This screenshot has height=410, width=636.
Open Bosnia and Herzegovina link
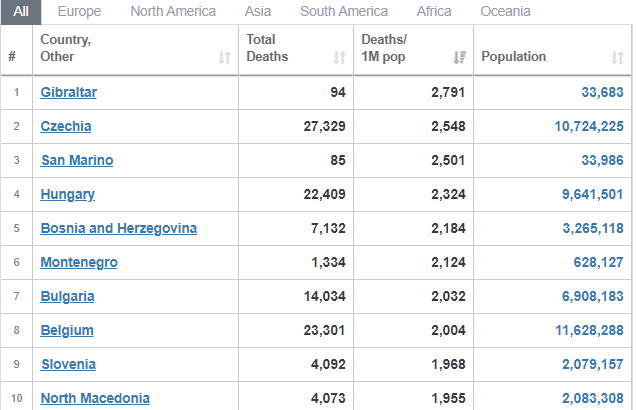click(x=118, y=228)
